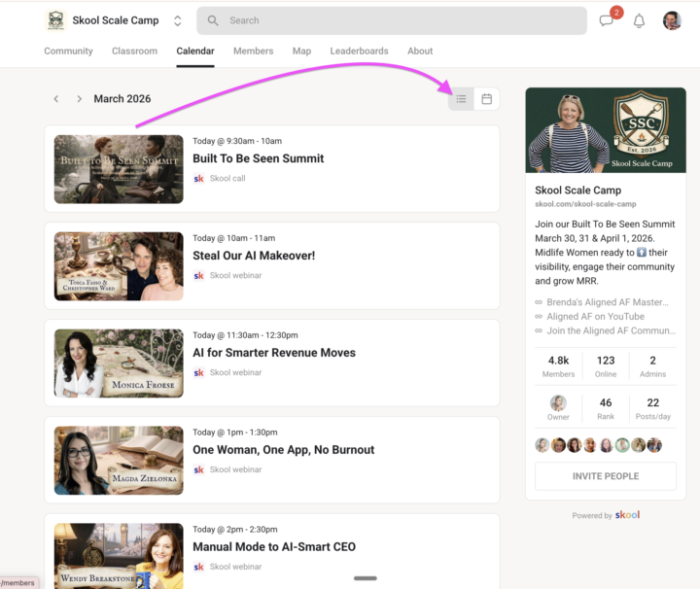Click the Magda Zielonka thumbnail

[x=119, y=460]
